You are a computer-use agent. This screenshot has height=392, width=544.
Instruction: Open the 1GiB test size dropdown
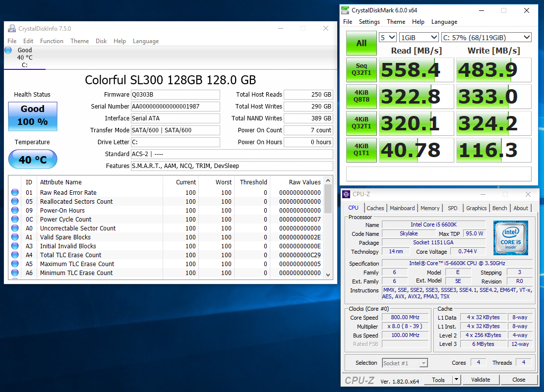[419, 38]
